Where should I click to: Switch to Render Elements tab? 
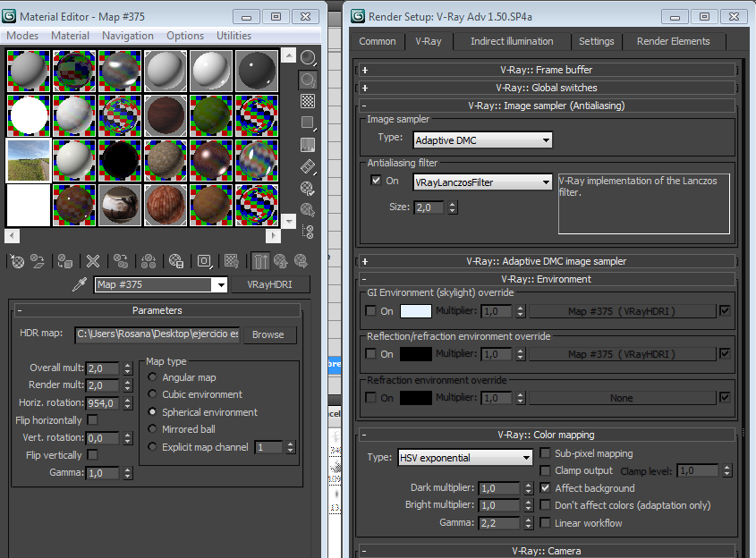pyautogui.click(x=673, y=41)
